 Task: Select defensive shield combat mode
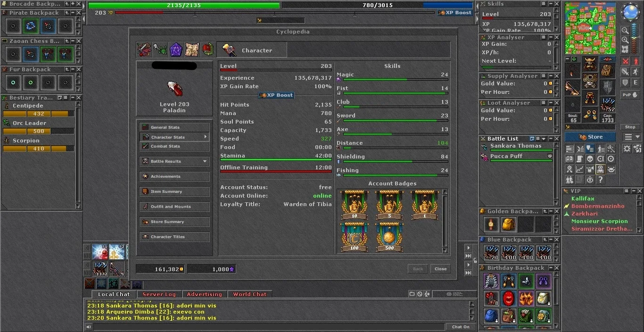625,83
